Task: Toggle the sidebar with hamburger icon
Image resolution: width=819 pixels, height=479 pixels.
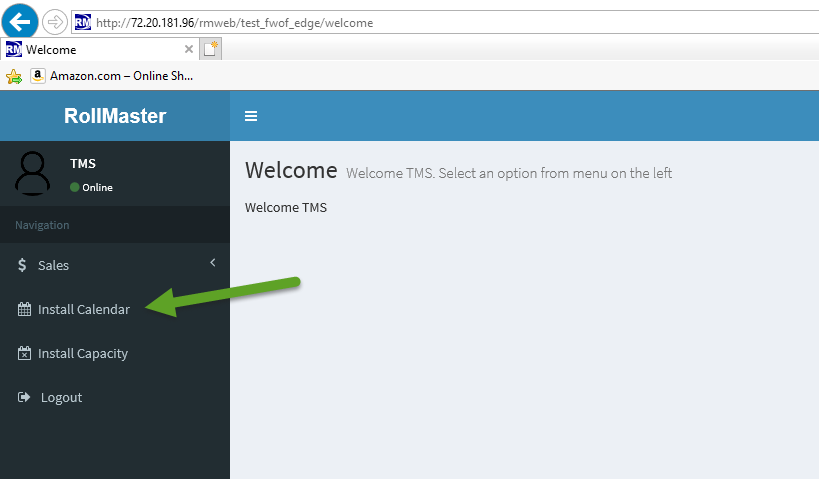Action: point(251,116)
